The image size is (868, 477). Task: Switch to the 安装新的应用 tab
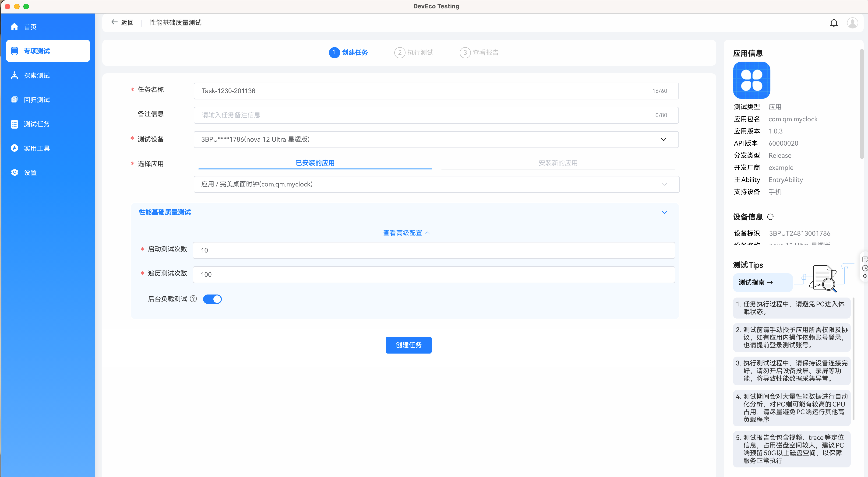click(558, 163)
